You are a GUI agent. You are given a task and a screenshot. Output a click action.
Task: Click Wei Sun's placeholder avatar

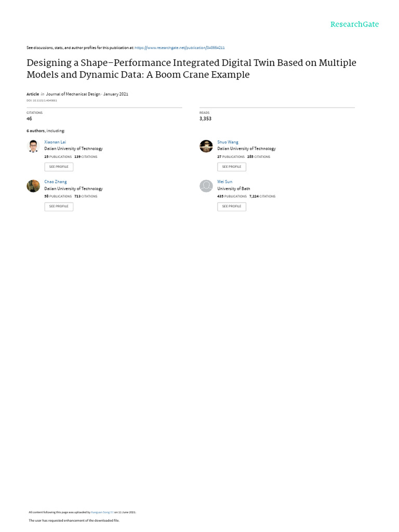coord(206,186)
